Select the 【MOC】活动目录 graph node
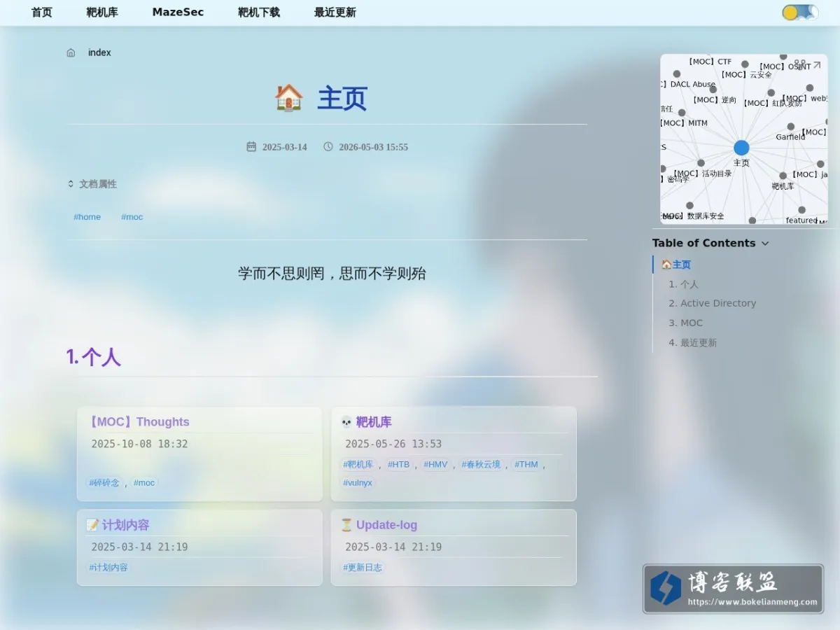The width and height of the screenshot is (840, 630). 701,163
